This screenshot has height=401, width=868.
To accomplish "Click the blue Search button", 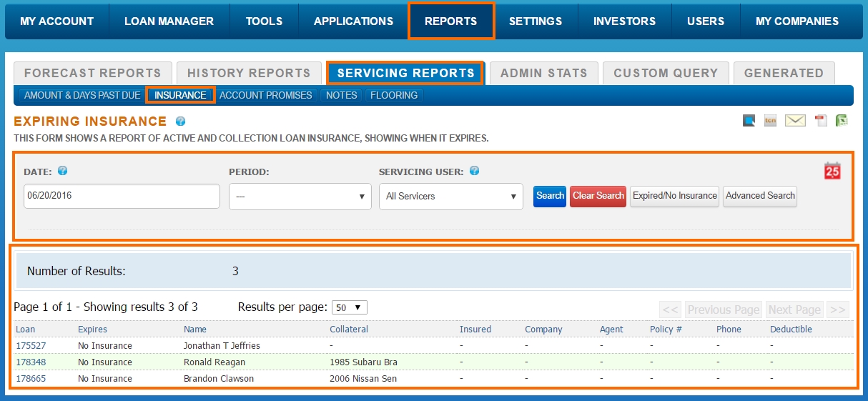I will point(550,196).
